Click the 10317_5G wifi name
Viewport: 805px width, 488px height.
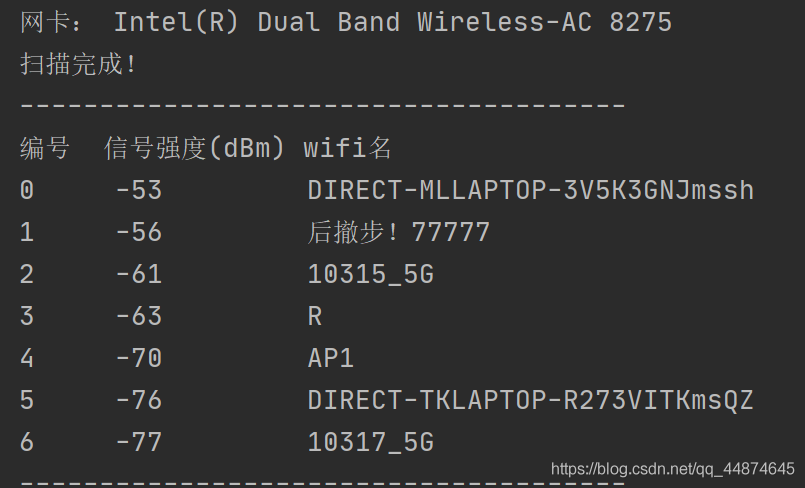pos(370,442)
